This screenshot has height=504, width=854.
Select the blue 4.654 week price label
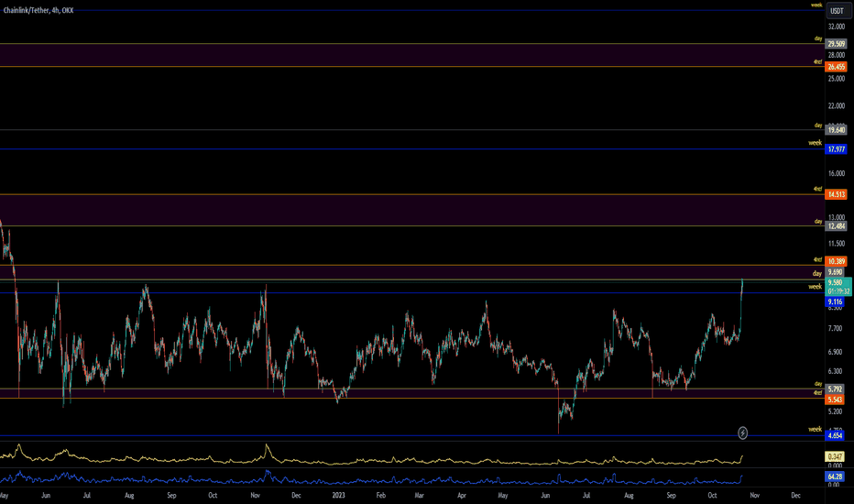(x=836, y=435)
